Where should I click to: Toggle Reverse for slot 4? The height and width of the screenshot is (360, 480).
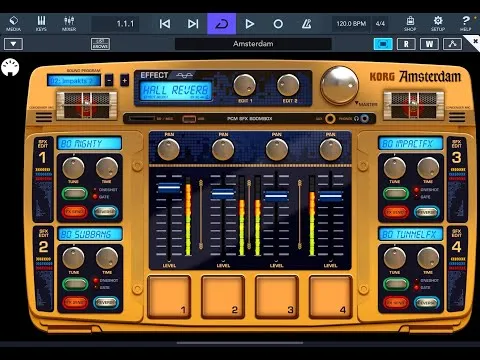[x=427, y=302]
